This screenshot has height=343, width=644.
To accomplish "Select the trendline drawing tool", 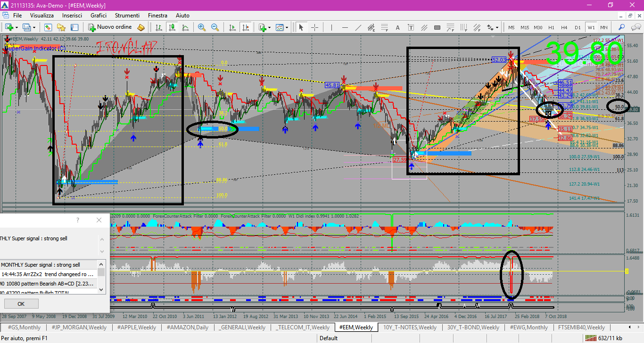I will [x=358, y=27].
